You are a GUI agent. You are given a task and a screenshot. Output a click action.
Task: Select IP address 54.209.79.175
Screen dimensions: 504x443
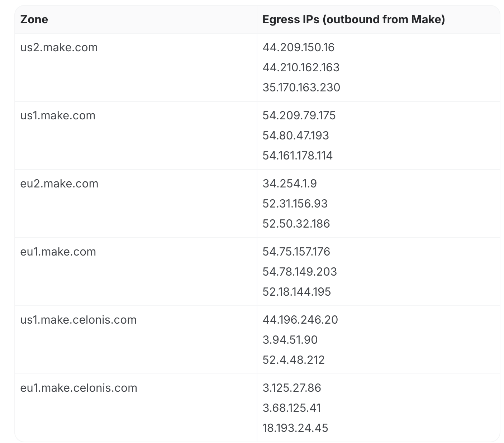(299, 115)
